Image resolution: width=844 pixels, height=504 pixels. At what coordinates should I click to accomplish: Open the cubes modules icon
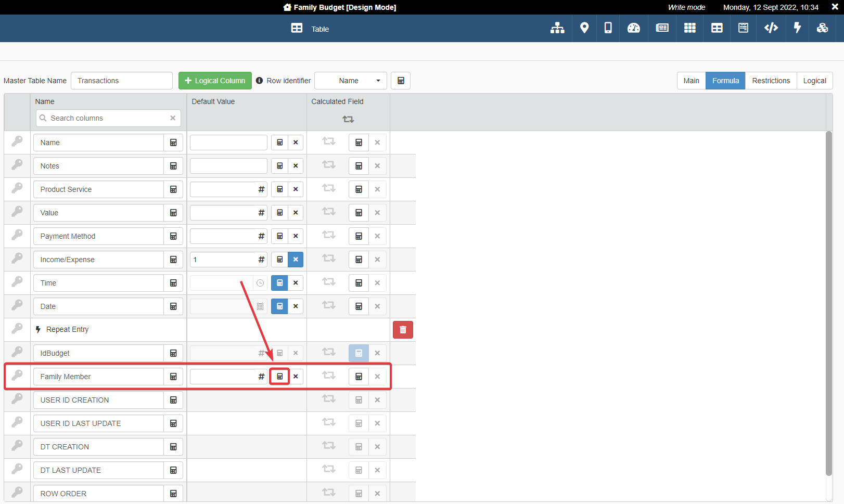pyautogui.click(x=822, y=28)
